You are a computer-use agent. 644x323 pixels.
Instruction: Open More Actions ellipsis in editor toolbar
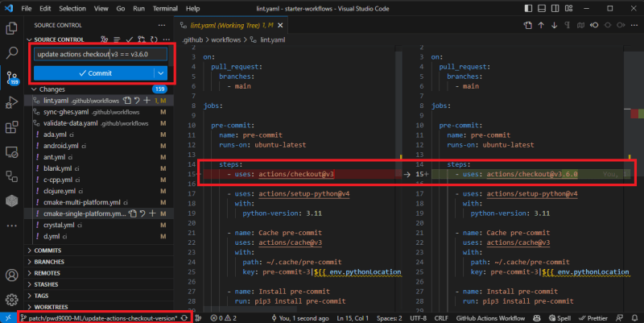[x=634, y=26]
